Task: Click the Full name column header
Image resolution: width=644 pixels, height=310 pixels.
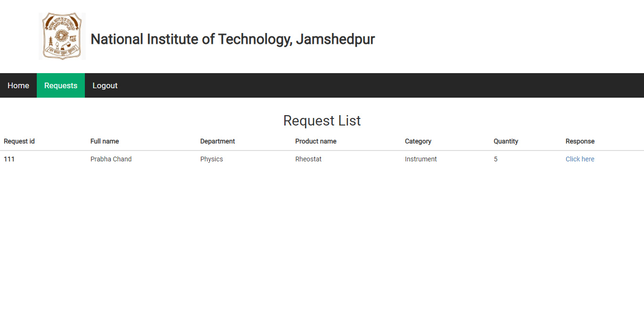Action: (104, 141)
